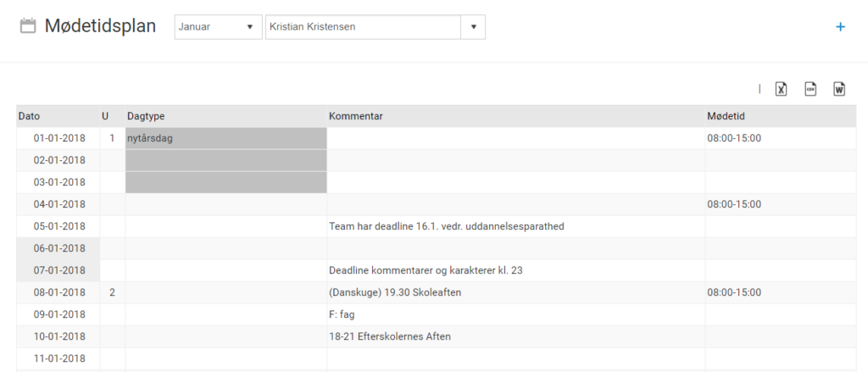Click the Mødetid column header

point(726,116)
